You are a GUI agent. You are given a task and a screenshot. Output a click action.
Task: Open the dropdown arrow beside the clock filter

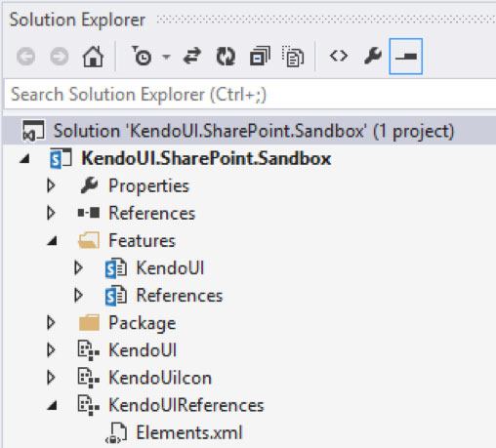coord(166,57)
